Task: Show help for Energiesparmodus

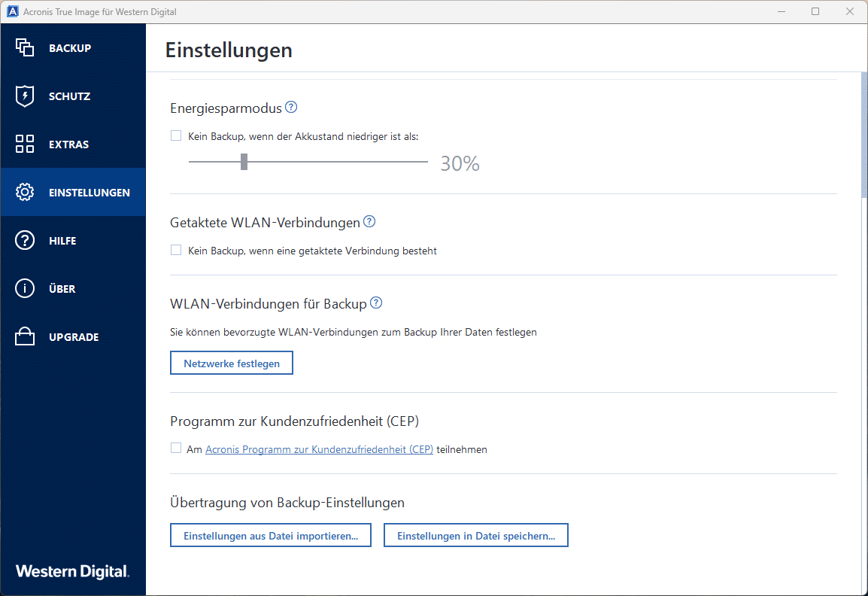Action: 291,108
